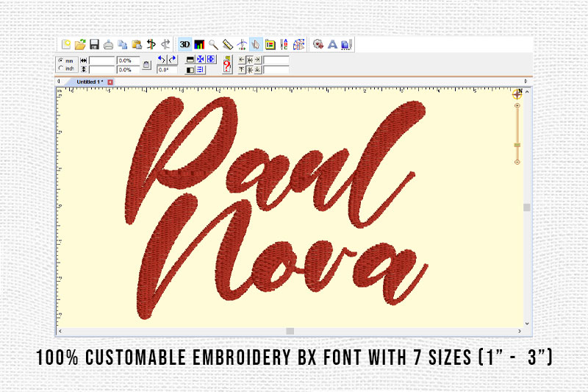588x392 pixels.
Task: Click the compass icon at canvas corner
Action: [517, 94]
